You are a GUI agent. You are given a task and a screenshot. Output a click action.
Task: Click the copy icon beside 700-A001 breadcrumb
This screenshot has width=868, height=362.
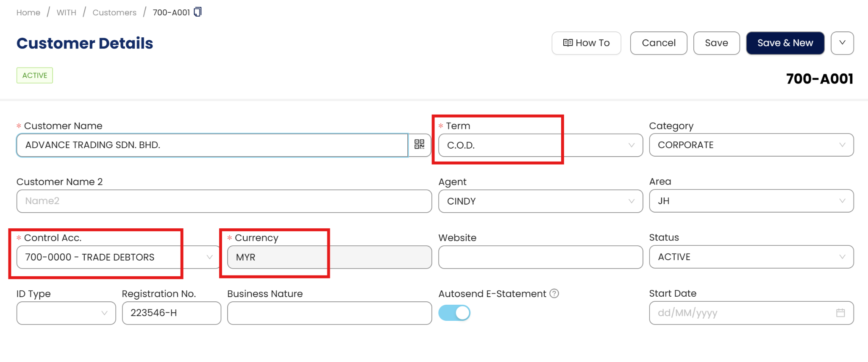click(x=198, y=12)
